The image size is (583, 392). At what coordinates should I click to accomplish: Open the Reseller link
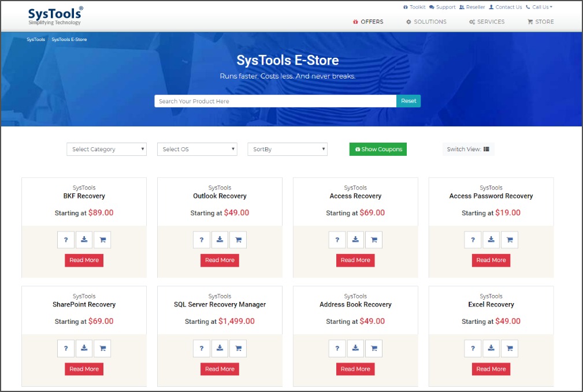[472, 7]
